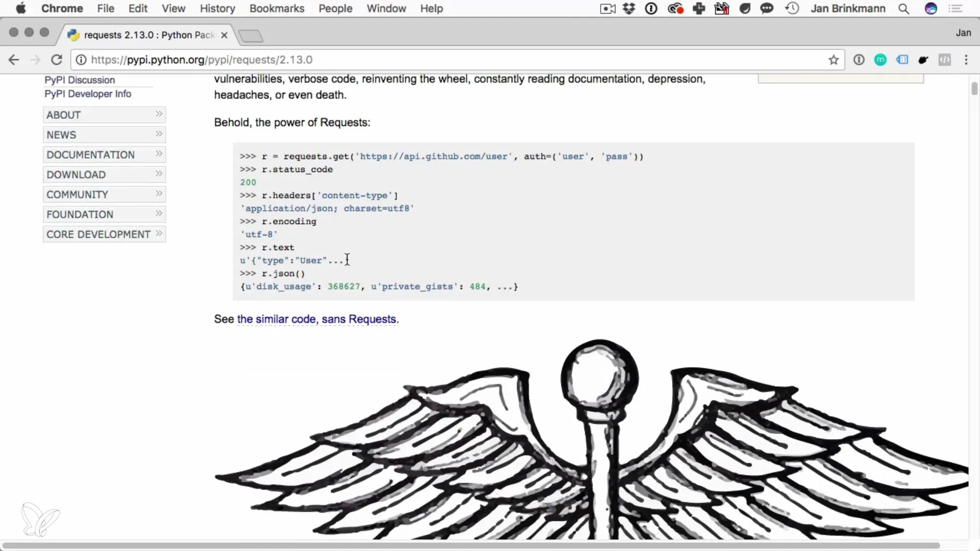Open the Chrome three-dot menu
This screenshot has width=980, height=551.
(966, 60)
